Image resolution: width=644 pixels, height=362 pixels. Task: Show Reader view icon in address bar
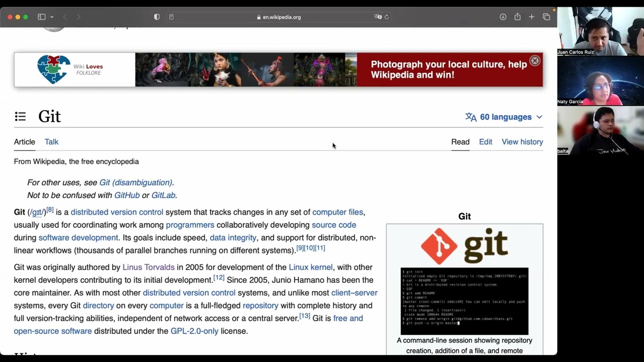point(172,17)
